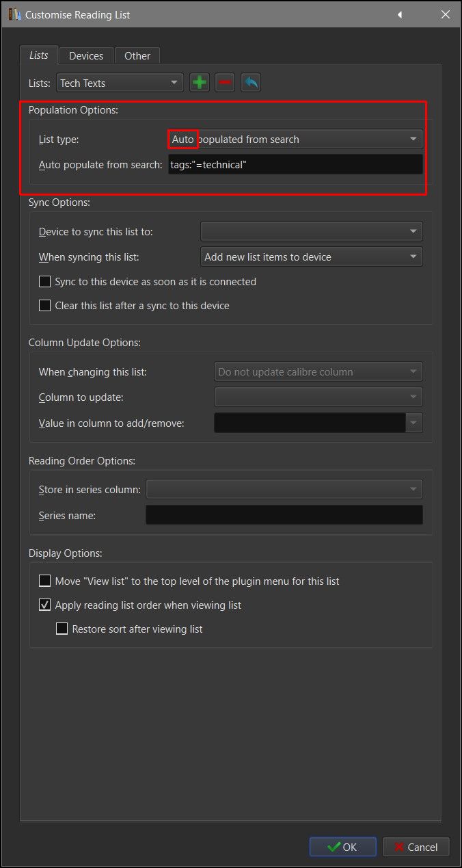
Task: Click the OK button
Action: point(342,847)
